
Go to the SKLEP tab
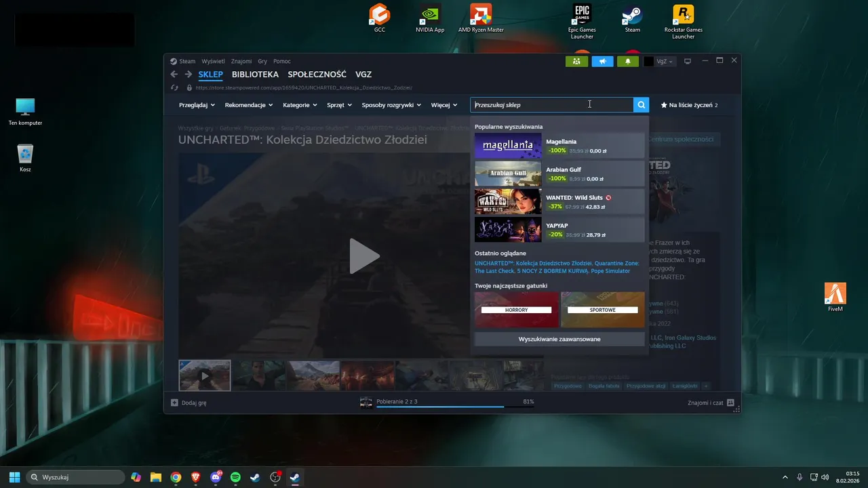click(x=210, y=75)
